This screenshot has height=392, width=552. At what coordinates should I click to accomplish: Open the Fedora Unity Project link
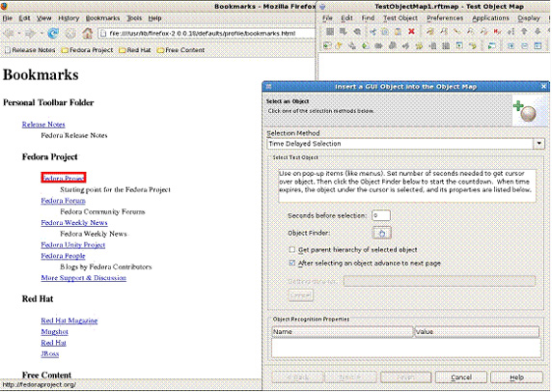pos(73,245)
